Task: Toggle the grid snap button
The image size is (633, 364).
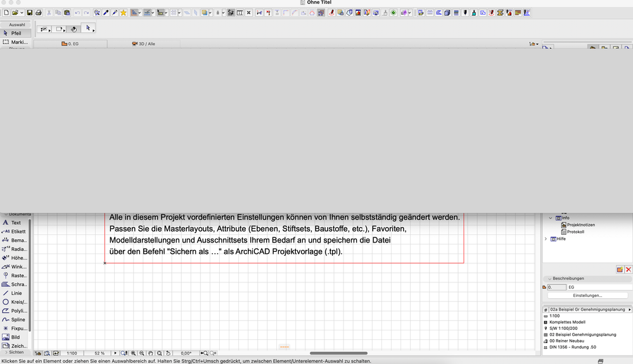Action: tap(174, 13)
